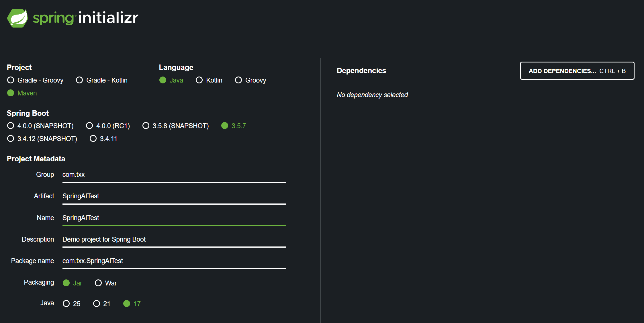
Task: Select the Maven project radio button
Action: point(11,93)
